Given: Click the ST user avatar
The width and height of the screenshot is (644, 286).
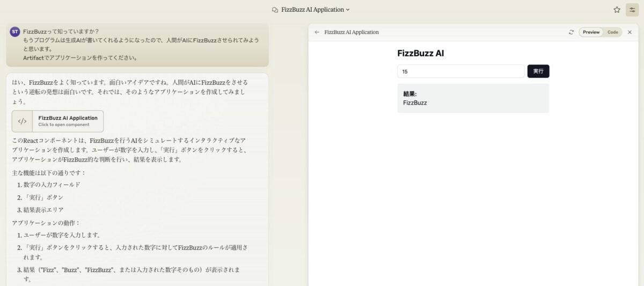Looking at the screenshot, I should pyautogui.click(x=15, y=32).
